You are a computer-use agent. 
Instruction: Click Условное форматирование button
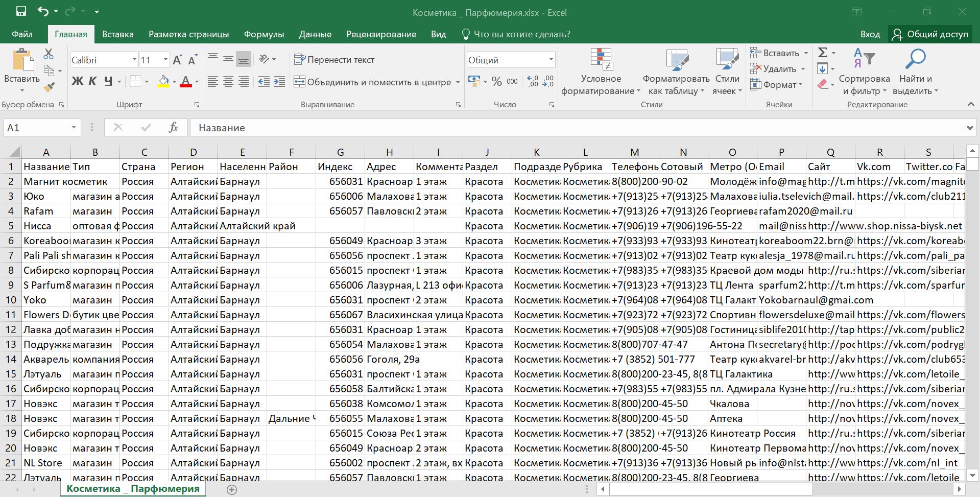[601, 72]
